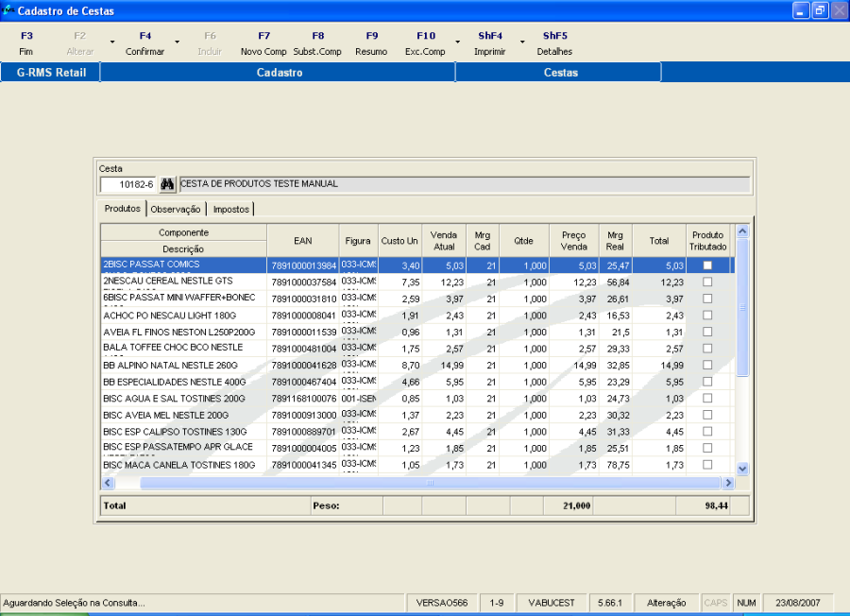The image size is (850, 616).
Task: Click F7 Novo Comp in toolbar
Action: 263,43
